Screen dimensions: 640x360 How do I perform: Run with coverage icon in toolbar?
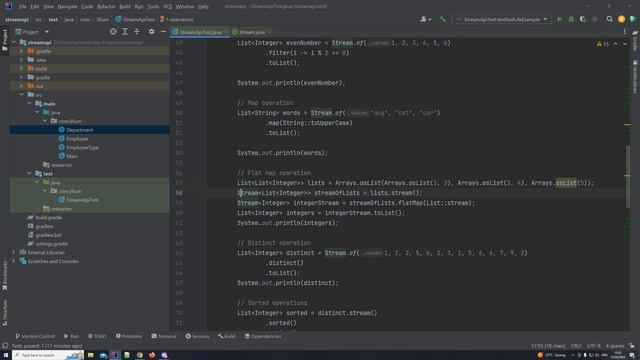[583, 19]
